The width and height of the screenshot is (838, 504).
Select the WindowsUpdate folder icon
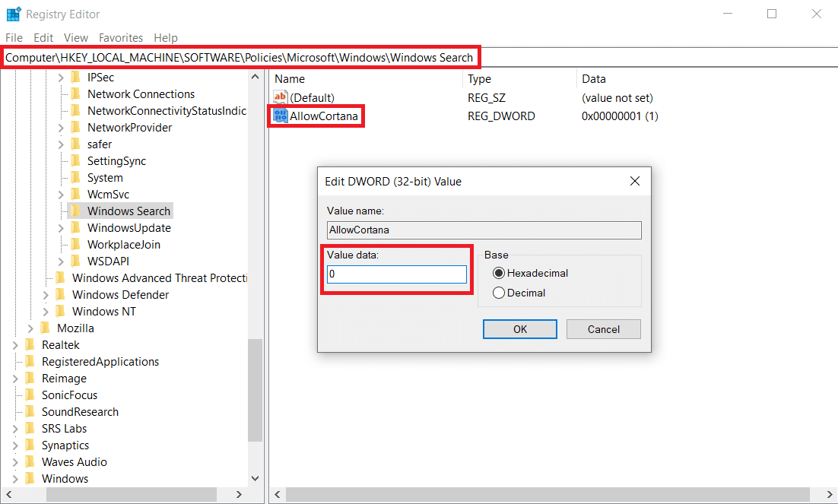pyautogui.click(x=75, y=227)
